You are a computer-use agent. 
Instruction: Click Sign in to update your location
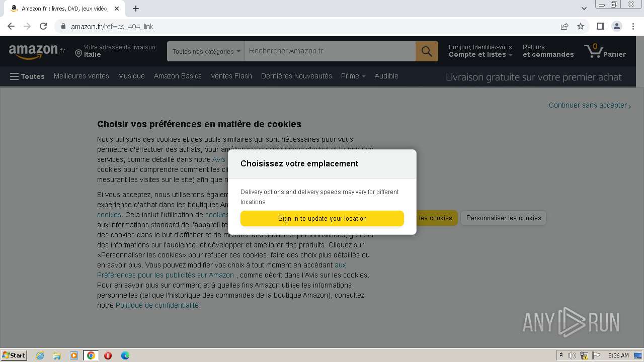click(322, 219)
